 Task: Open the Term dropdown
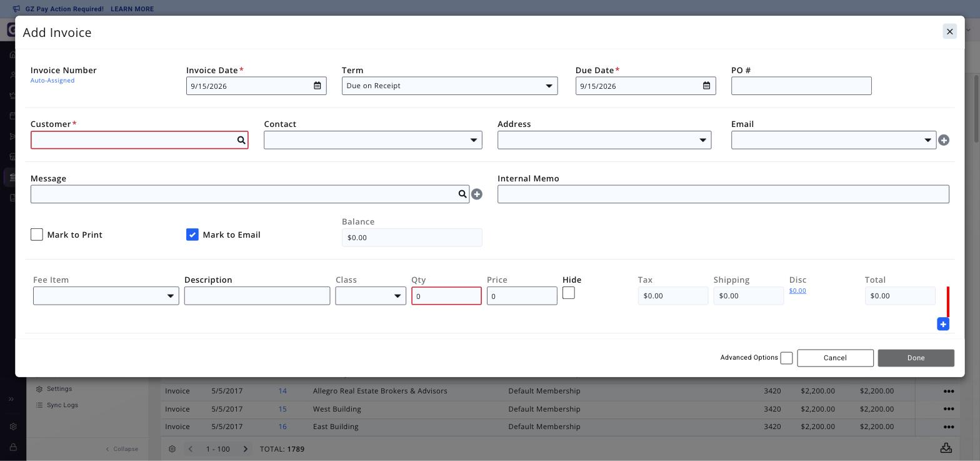tap(450, 86)
